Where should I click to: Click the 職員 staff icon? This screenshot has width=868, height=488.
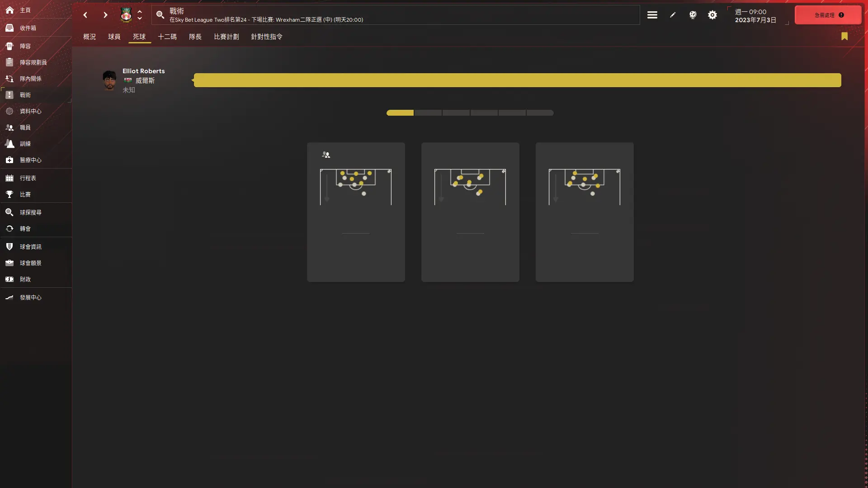[9, 127]
